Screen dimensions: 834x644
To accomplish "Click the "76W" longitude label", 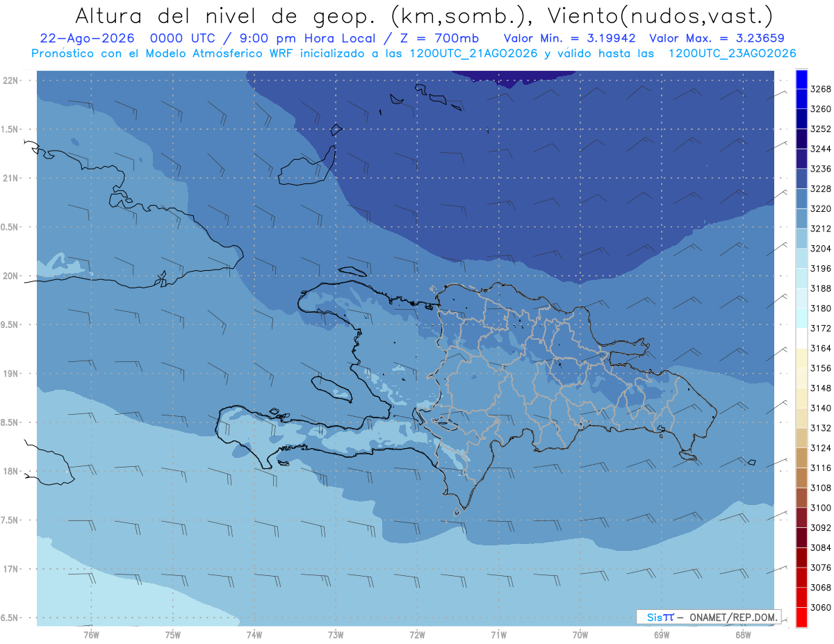I will 91,634.
